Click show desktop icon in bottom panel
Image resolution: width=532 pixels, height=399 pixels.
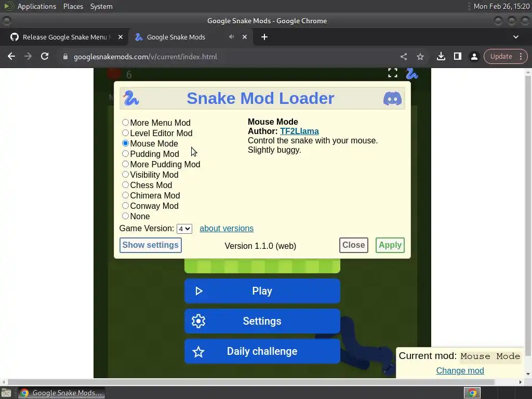click(x=6, y=393)
